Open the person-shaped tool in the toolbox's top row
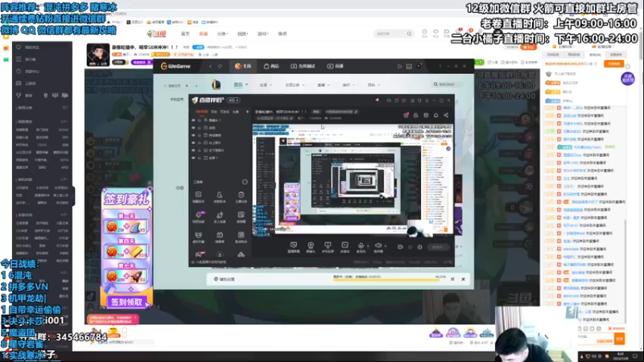The height and width of the screenshot is (362, 644). (220, 196)
